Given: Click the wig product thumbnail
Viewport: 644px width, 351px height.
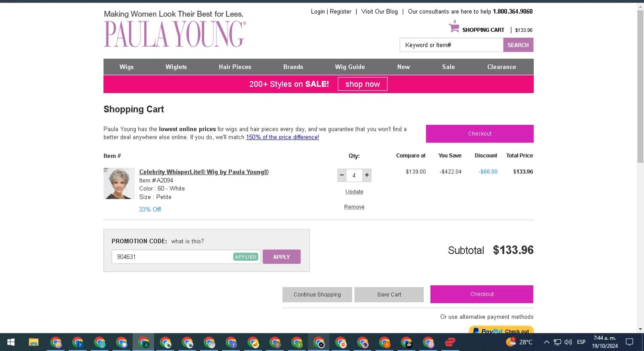Looking at the screenshot, I should pos(119,183).
